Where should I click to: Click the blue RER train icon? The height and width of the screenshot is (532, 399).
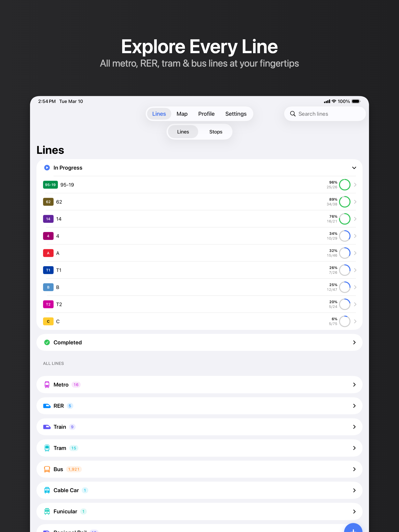[47, 406]
